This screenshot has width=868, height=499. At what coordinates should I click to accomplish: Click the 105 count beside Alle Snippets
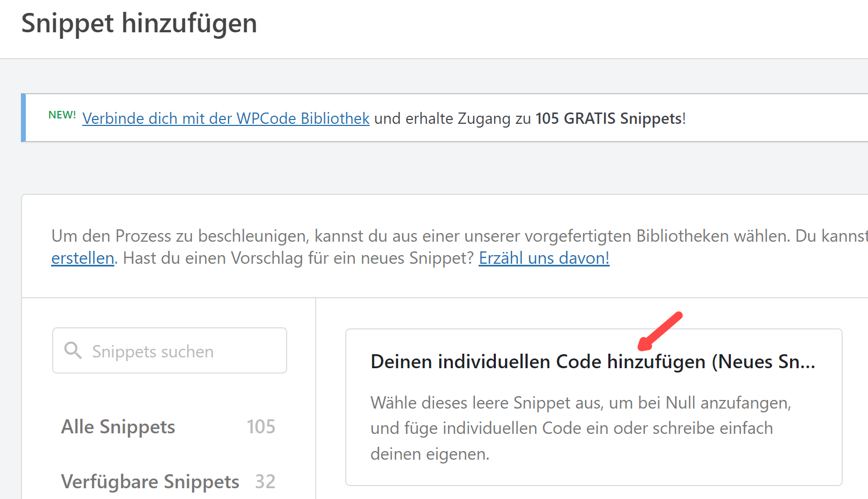[x=261, y=427]
